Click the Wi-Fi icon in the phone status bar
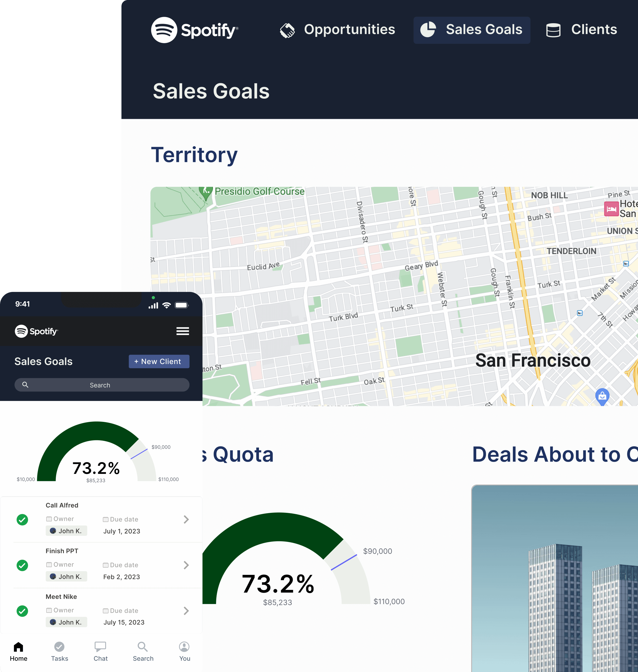 166,305
